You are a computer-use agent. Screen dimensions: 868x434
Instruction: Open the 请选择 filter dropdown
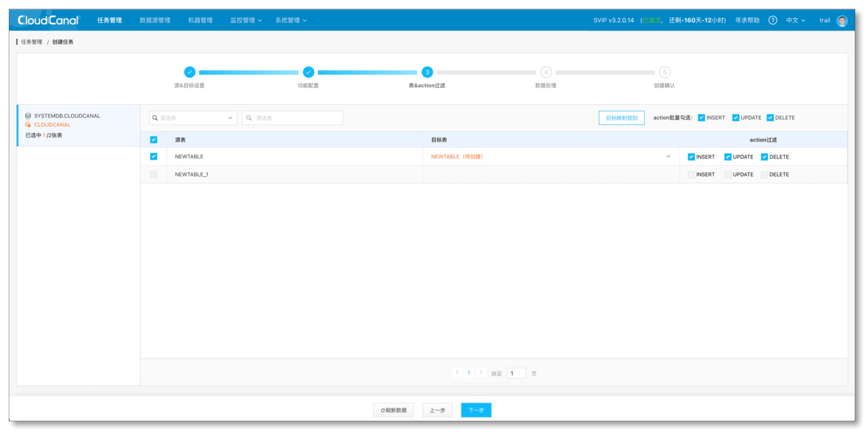coord(193,118)
